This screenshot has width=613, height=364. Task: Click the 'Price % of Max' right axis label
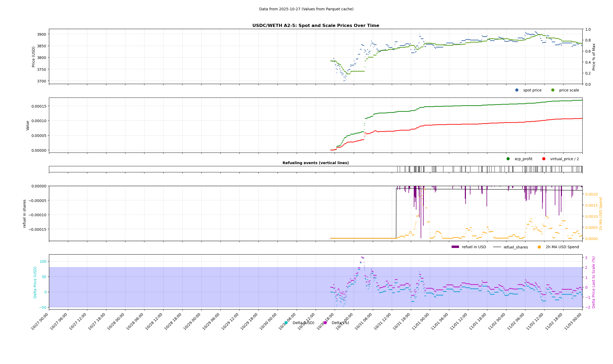pos(594,57)
